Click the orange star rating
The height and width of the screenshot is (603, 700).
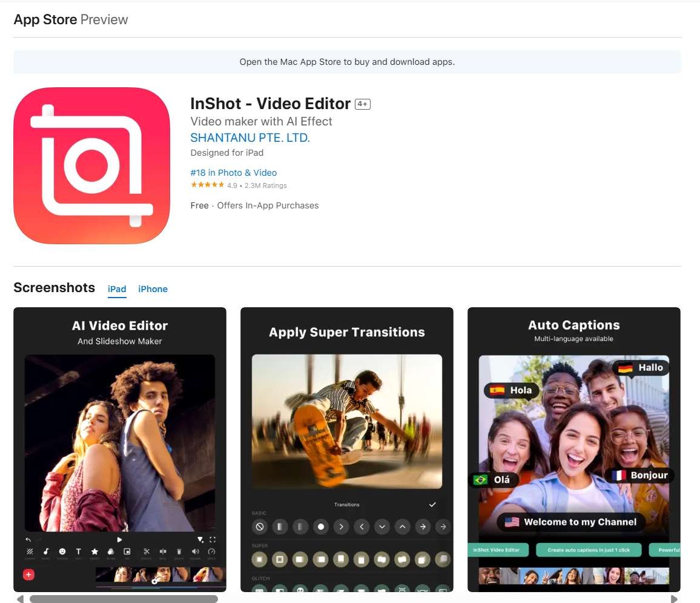[207, 185]
